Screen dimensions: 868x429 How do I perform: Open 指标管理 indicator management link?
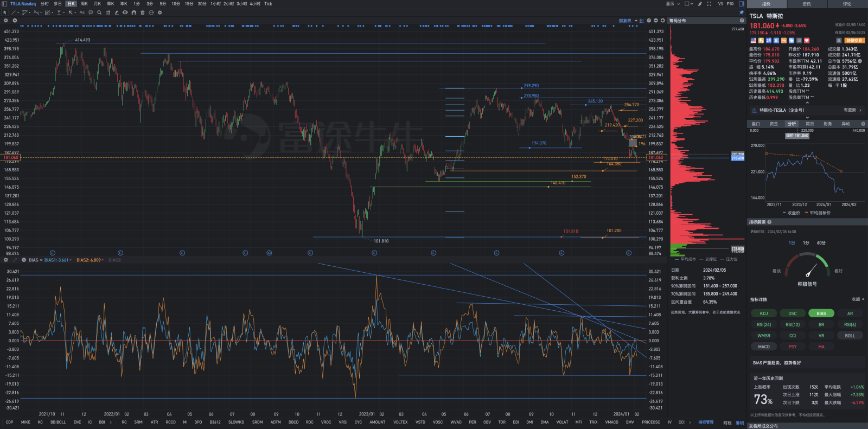706,422
